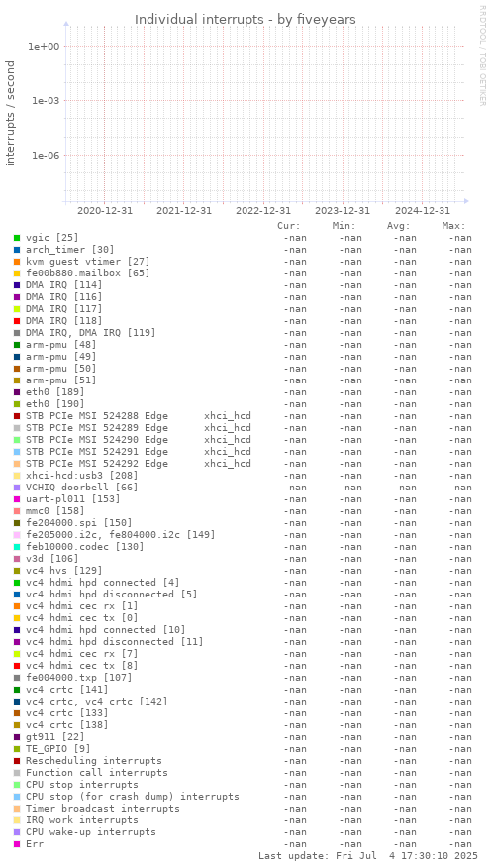Click the '1e-03' y-axis tick label
The width and height of the screenshot is (492, 868).
[x=44, y=101]
